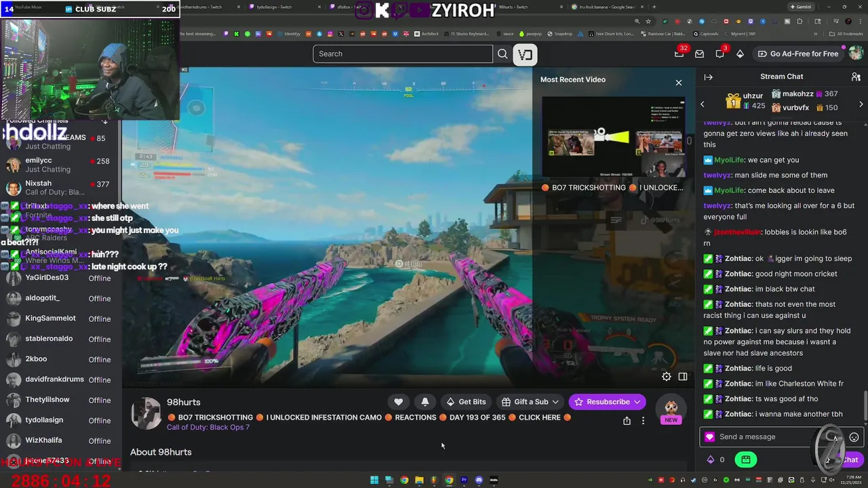Open the NEW hype avatar badge
Viewport: 868px width, 488px height.
pos(671,410)
